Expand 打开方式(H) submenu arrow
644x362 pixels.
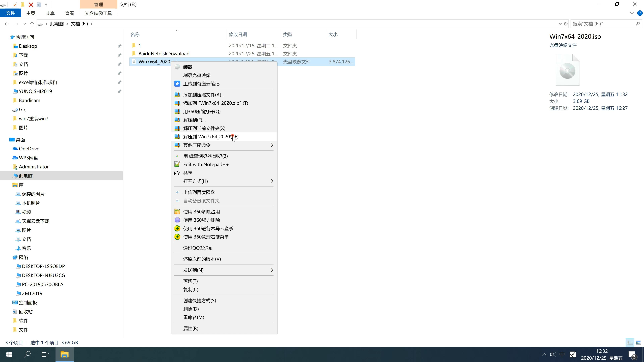272,181
